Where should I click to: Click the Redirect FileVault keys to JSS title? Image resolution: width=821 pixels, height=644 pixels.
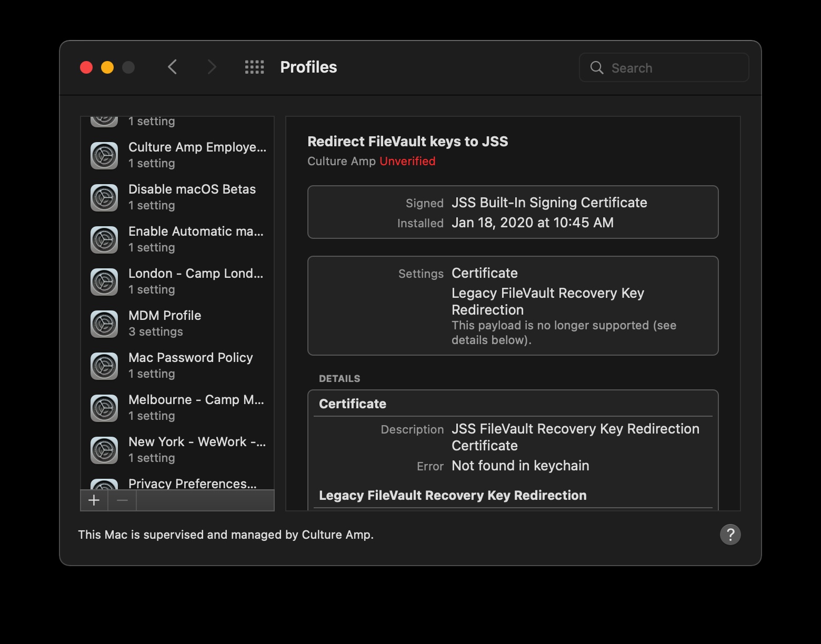(408, 142)
